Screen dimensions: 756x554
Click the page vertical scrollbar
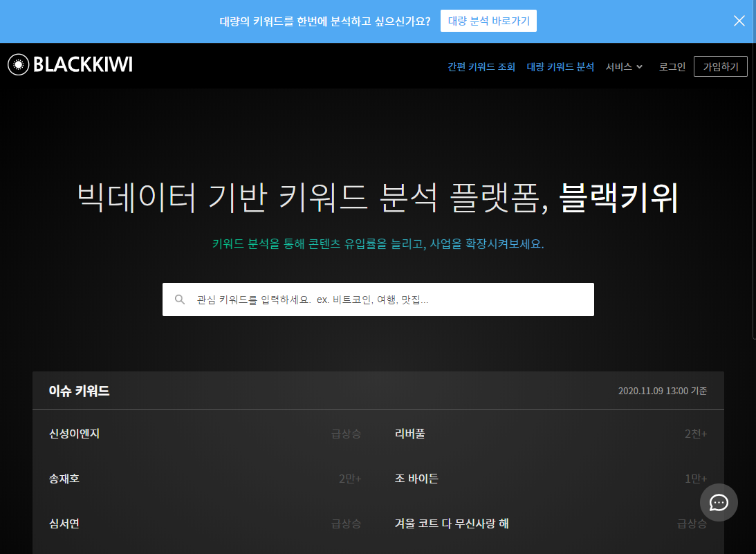pos(754,169)
